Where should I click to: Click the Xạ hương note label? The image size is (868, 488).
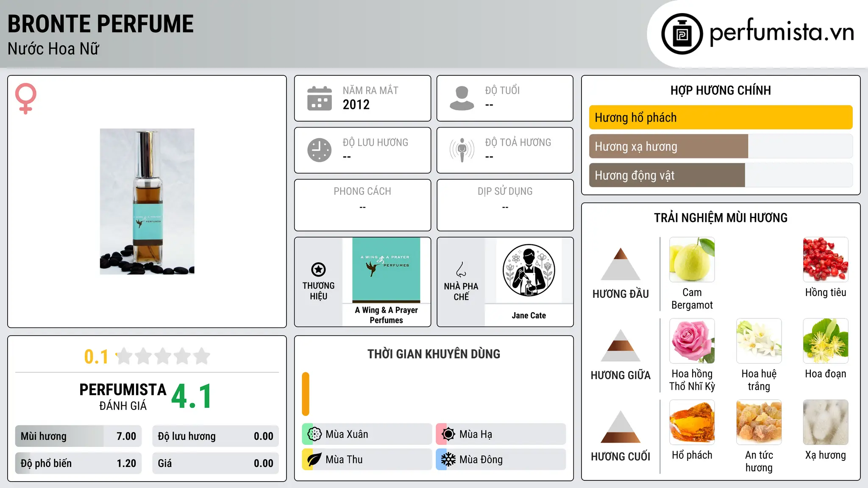[826, 455]
